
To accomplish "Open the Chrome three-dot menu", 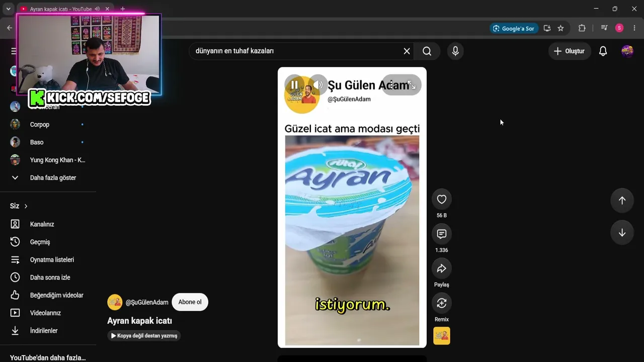I will click(634, 28).
